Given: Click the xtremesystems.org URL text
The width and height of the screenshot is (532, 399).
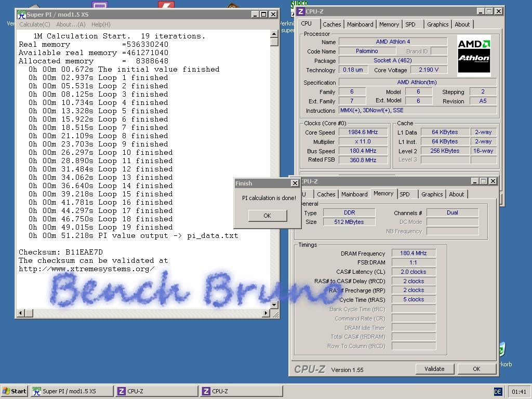Looking at the screenshot, I should [x=87, y=269].
